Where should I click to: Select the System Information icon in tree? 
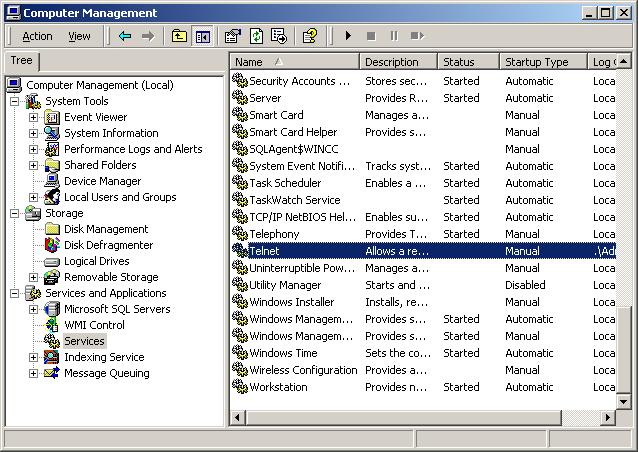52,133
